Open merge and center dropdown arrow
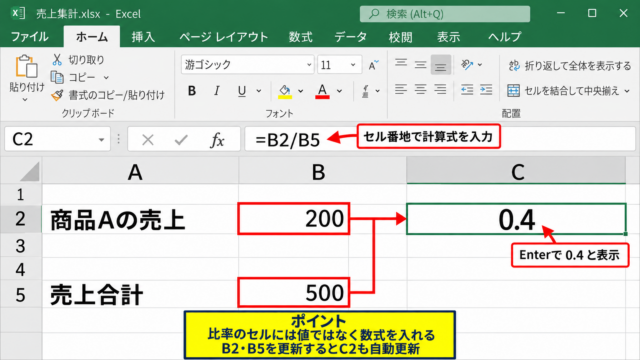Screen dimensions: 640x360 (x=627, y=91)
